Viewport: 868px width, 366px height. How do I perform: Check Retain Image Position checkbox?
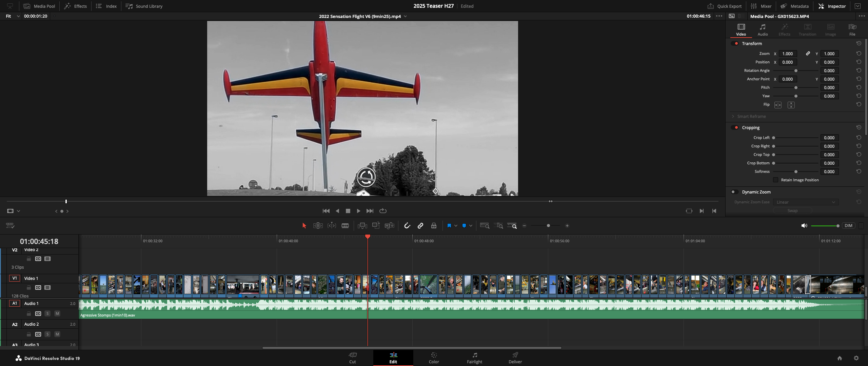click(775, 180)
